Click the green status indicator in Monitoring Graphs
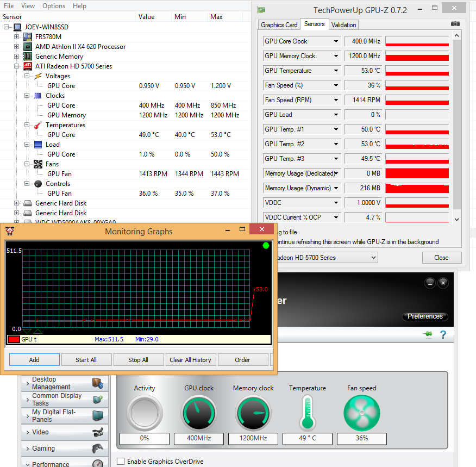 [266, 246]
